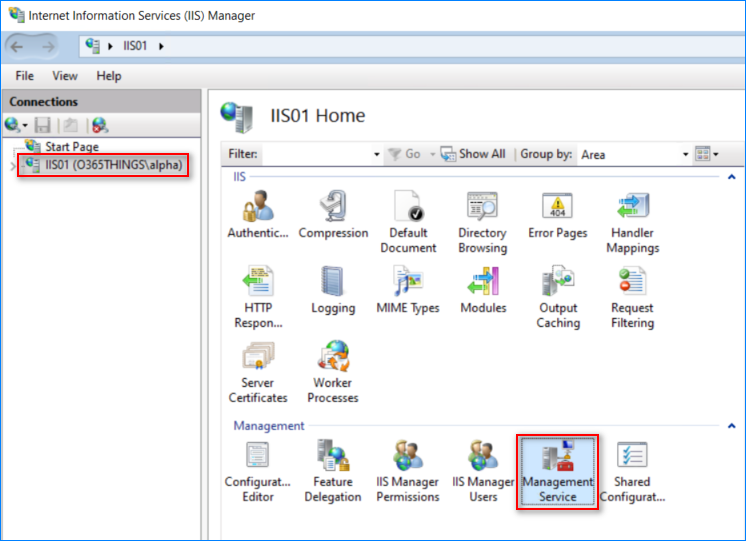Click the Forward navigation arrow
The height and width of the screenshot is (541, 746).
click(x=48, y=47)
